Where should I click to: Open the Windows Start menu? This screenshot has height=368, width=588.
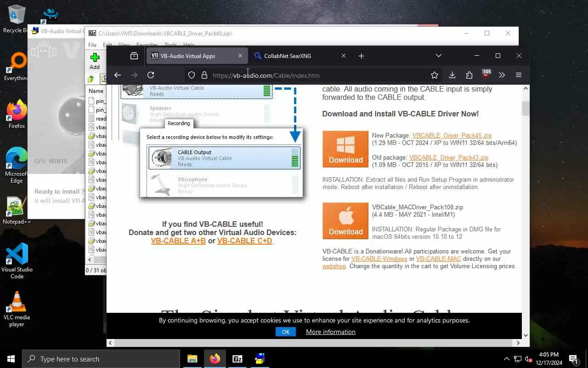11,359
